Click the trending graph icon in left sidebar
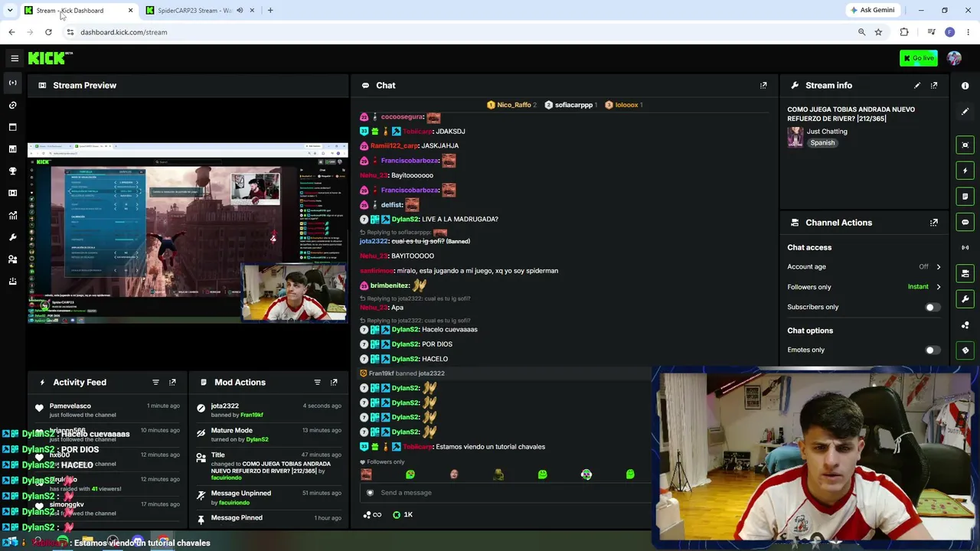The width and height of the screenshot is (980, 551). 12,215
